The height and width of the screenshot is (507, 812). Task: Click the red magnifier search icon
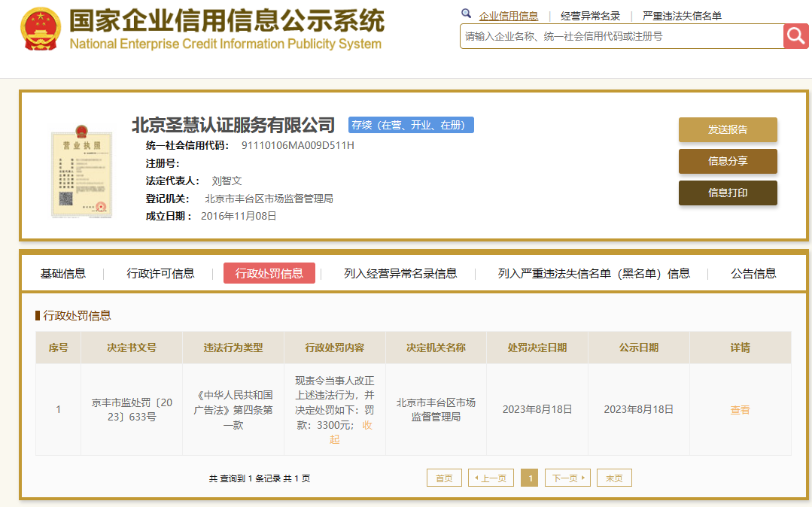[x=795, y=35]
